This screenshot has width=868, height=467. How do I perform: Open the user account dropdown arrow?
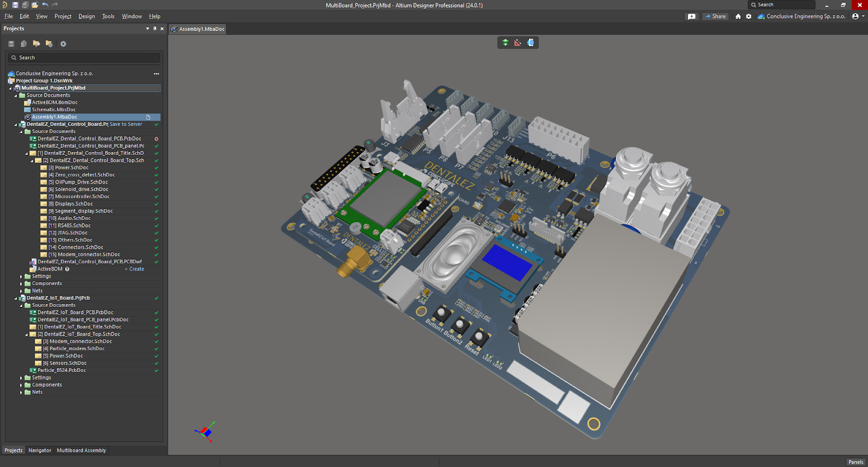pos(863,16)
